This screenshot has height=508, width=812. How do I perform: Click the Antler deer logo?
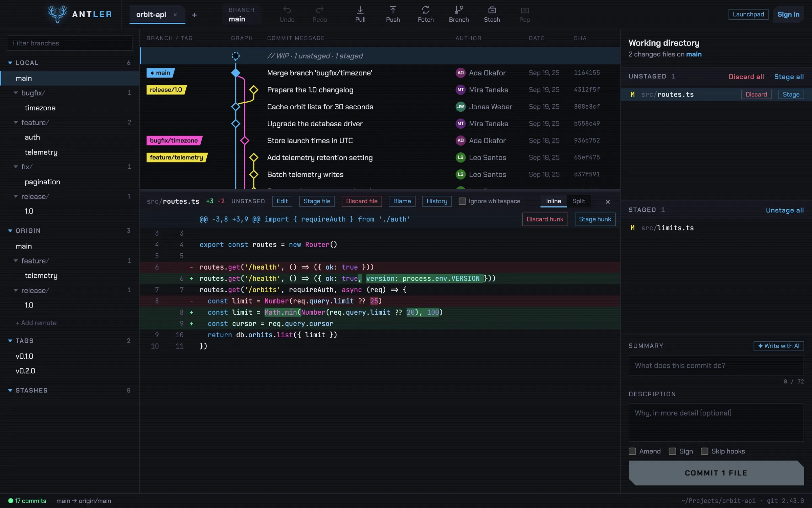pyautogui.click(x=57, y=14)
